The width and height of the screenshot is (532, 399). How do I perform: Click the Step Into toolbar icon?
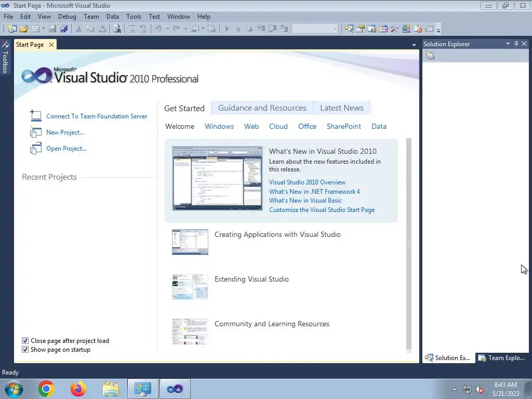click(261, 29)
